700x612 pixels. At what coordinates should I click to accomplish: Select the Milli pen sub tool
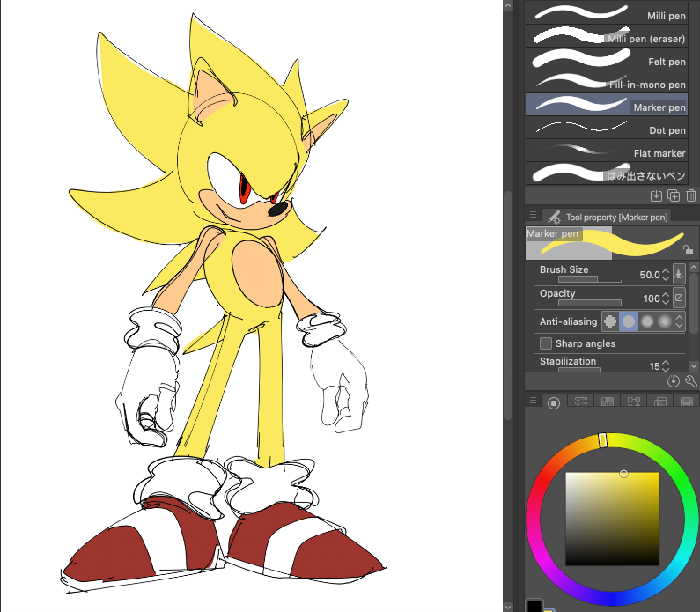(x=607, y=13)
